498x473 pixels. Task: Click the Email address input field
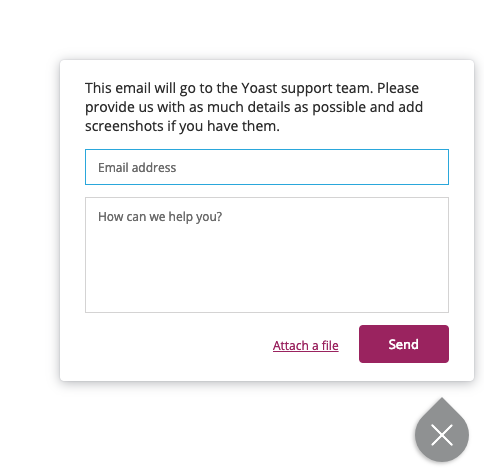pos(267,167)
